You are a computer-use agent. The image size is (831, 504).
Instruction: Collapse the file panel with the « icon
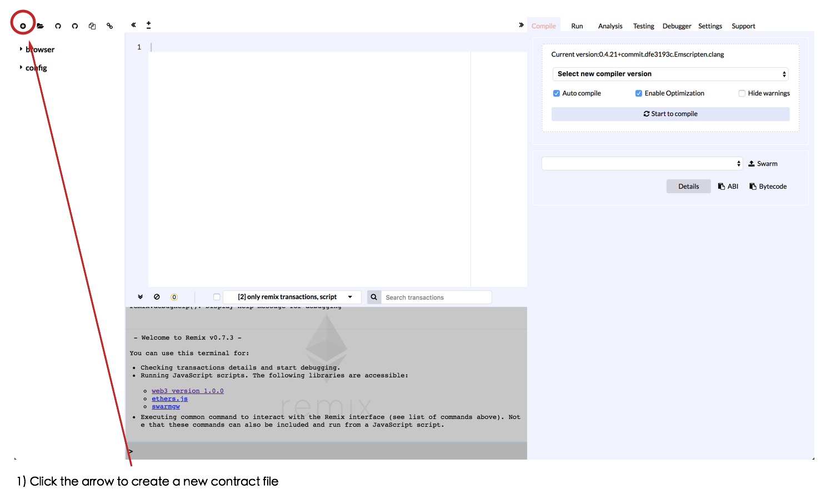click(x=133, y=25)
